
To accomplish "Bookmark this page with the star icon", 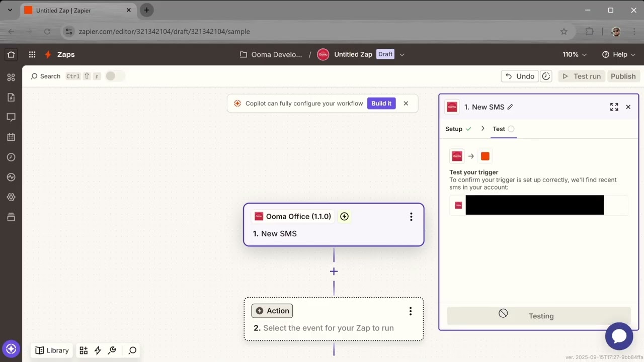I will pos(564,31).
